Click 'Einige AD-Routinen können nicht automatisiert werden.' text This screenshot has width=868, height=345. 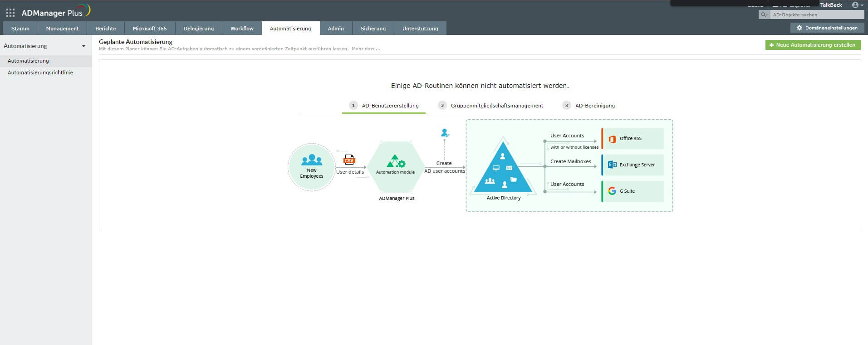(480, 86)
